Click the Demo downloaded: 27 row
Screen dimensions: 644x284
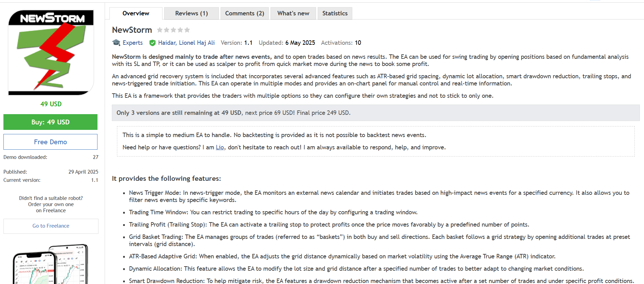[51, 157]
